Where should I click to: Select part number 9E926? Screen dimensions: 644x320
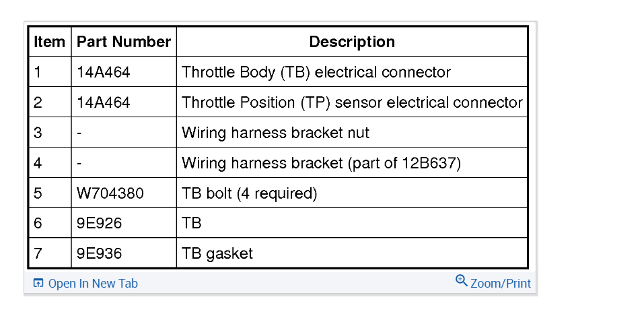click(98, 223)
